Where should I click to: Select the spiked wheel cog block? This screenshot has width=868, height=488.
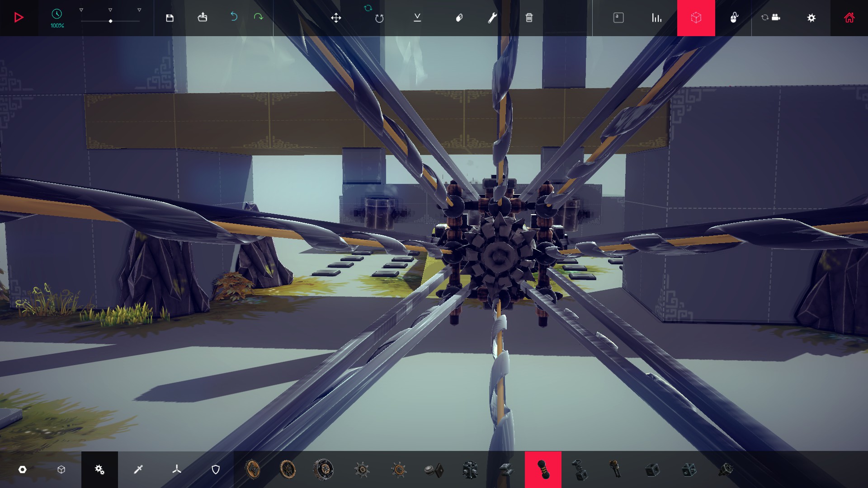point(362,470)
